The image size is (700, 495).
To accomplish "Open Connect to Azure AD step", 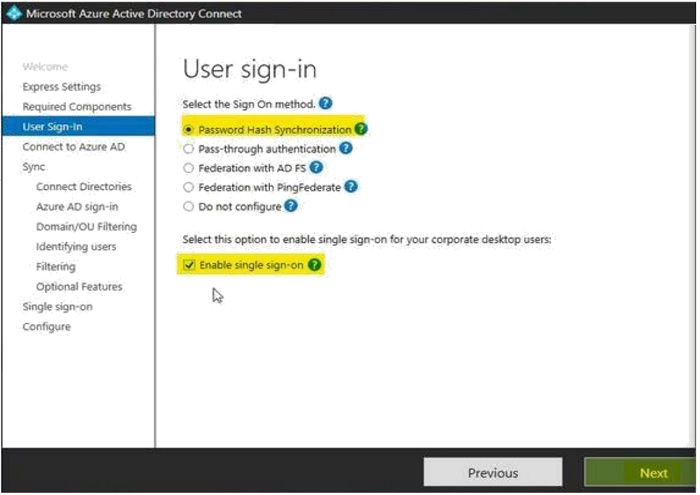I will point(74,146).
